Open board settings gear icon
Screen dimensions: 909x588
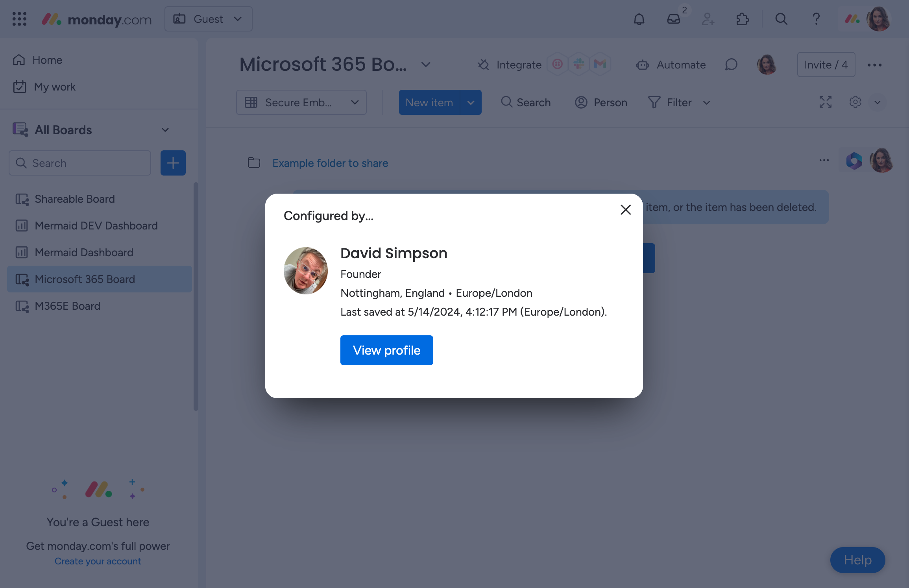pyautogui.click(x=855, y=102)
